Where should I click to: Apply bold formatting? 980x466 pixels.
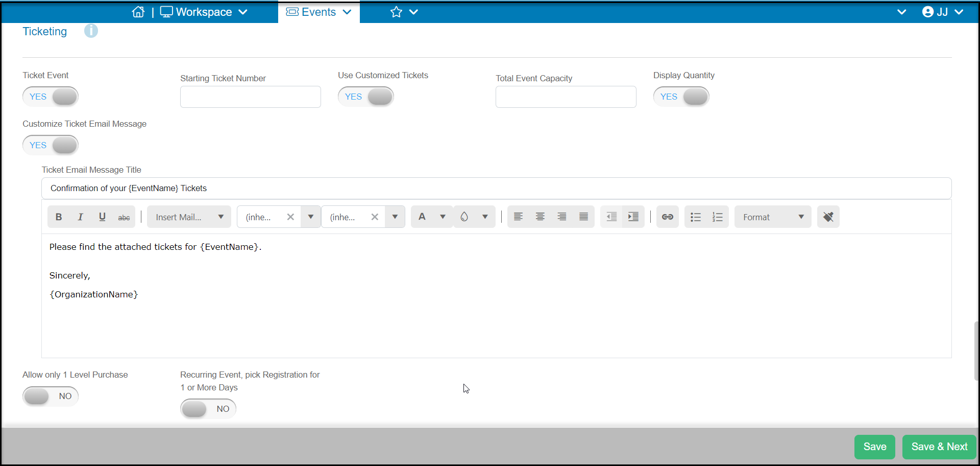pos(59,217)
